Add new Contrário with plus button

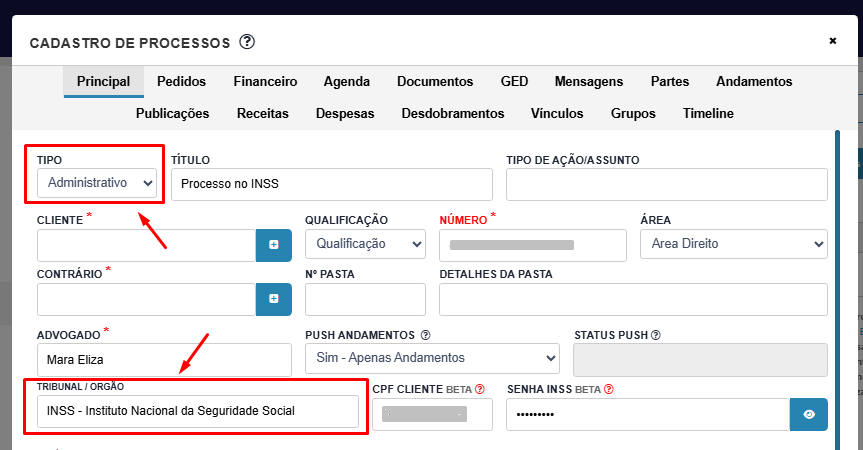point(274,299)
